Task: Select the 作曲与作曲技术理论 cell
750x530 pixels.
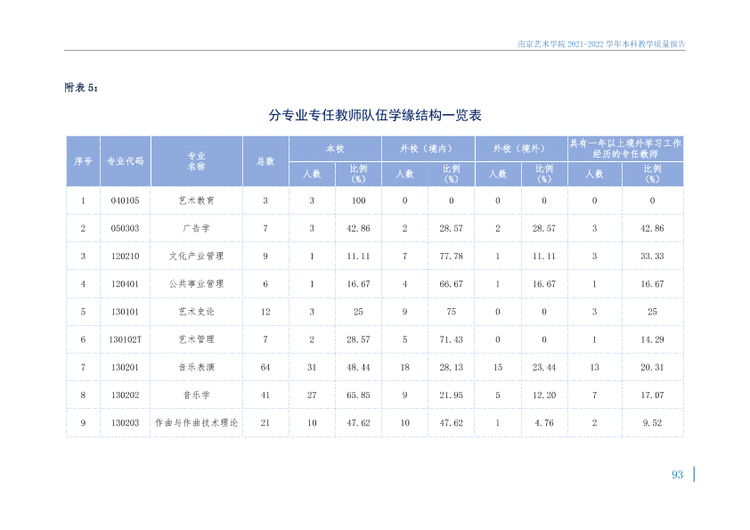Action: coord(197,423)
